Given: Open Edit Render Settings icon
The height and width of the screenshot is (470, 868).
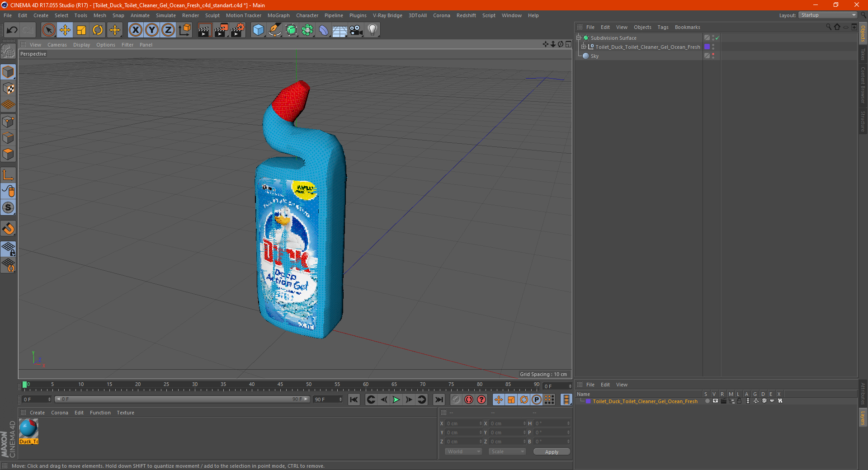Looking at the screenshot, I should [237, 30].
